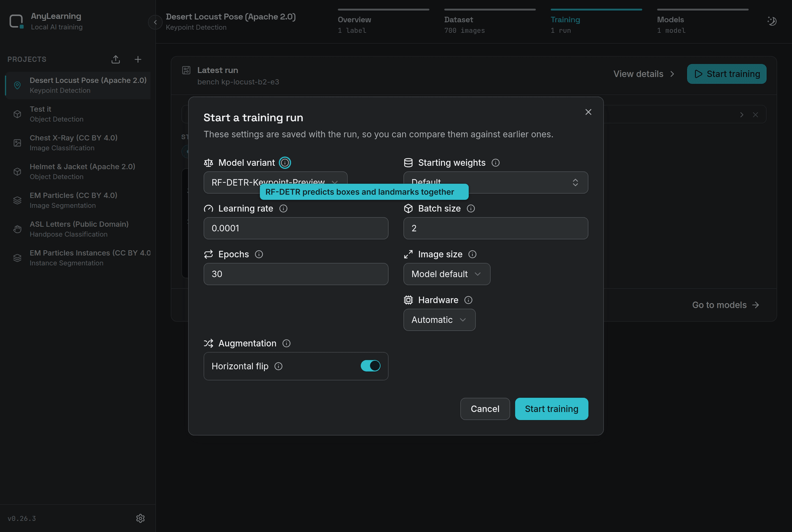Click the Hardware chip icon
792x532 pixels.
[x=408, y=300]
